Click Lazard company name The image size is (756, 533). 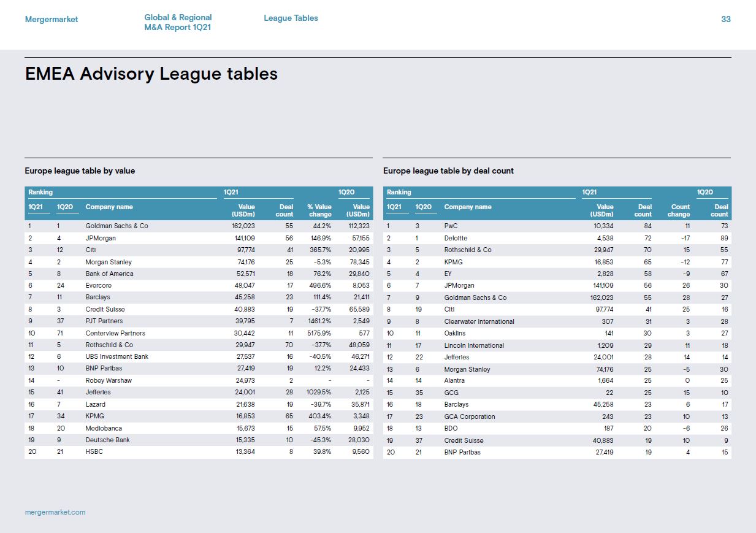coord(95,404)
